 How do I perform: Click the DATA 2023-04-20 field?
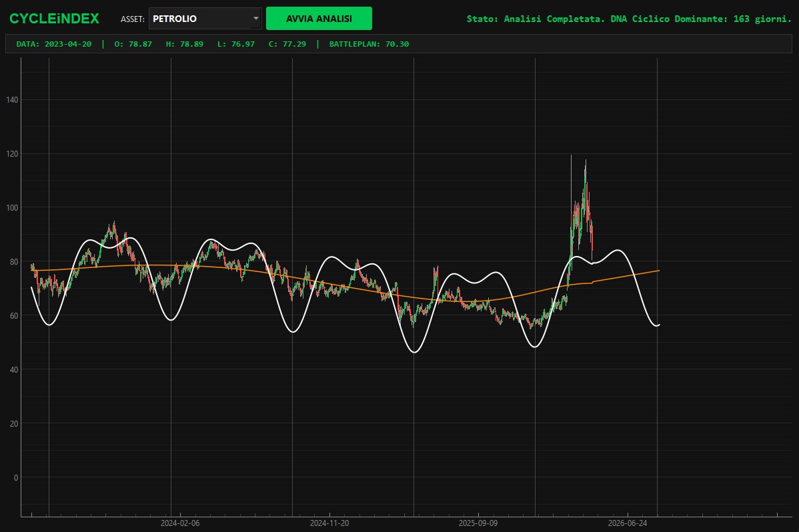click(54, 44)
